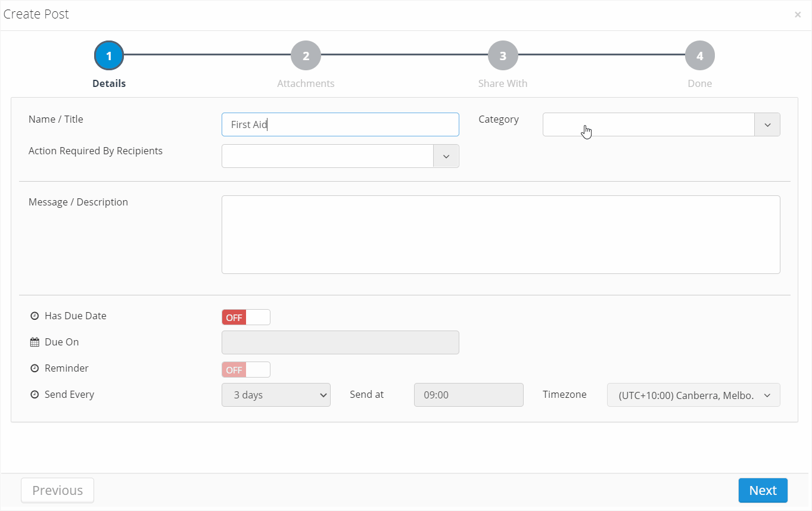Click the Message / Description label
The width and height of the screenshot is (812, 511).
[x=78, y=202]
